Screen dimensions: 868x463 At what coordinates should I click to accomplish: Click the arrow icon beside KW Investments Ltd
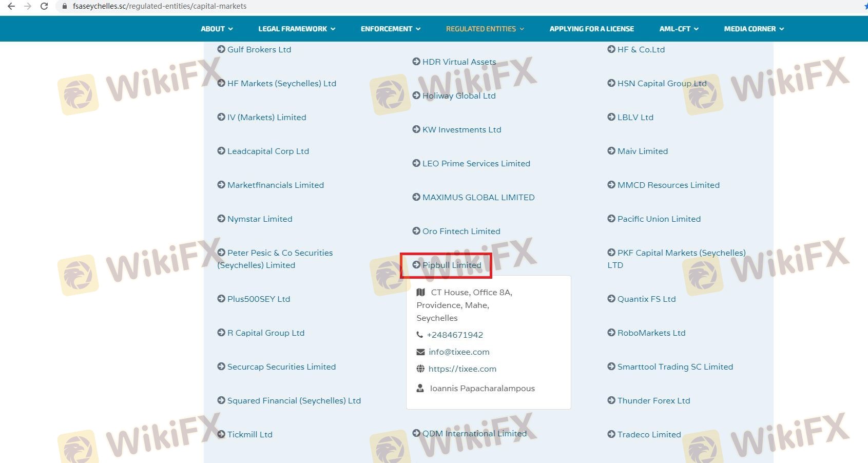click(416, 129)
